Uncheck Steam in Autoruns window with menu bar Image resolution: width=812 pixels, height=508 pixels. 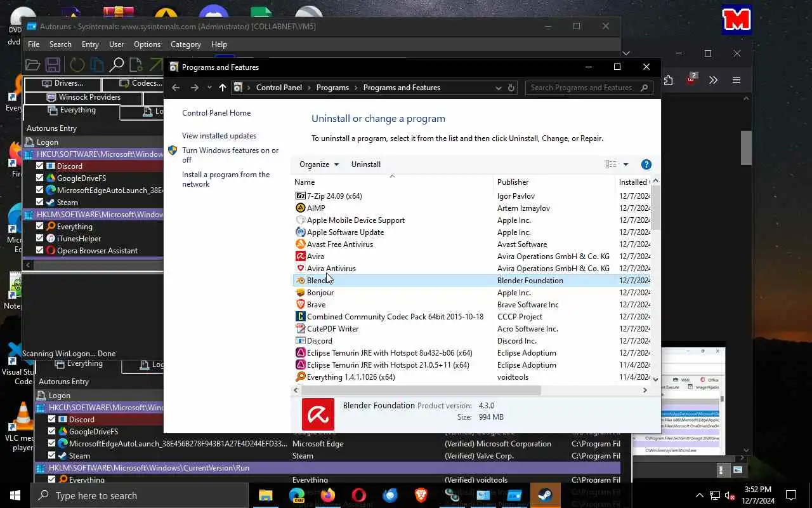click(40, 203)
